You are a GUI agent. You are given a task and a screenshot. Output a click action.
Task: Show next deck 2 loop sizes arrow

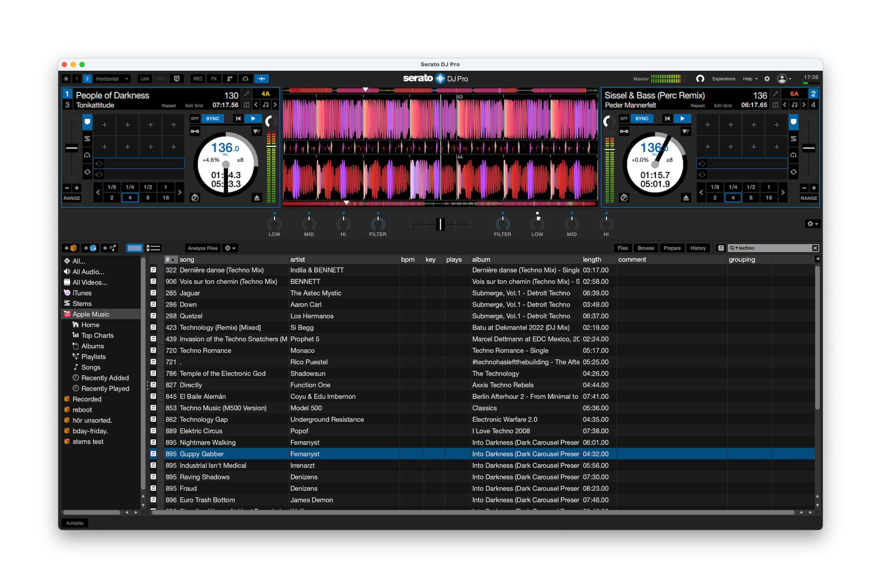783,192
